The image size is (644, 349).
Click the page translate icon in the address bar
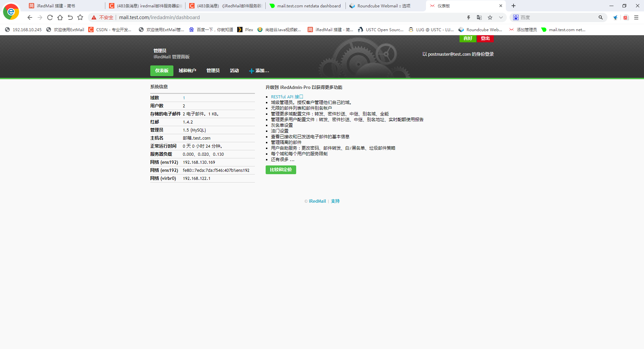pyautogui.click(x=479, y=17)
